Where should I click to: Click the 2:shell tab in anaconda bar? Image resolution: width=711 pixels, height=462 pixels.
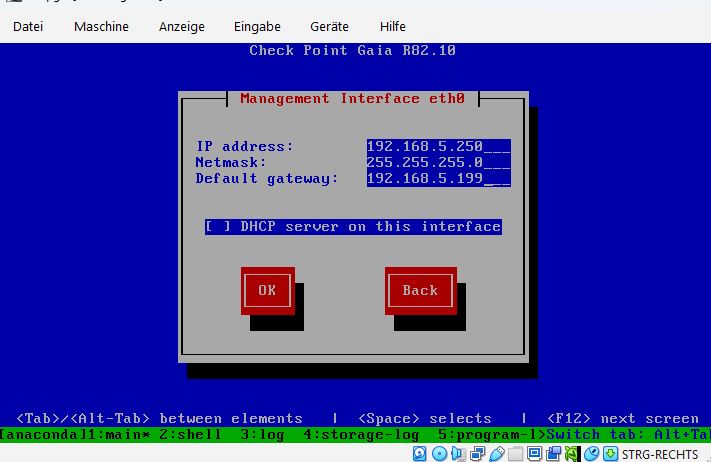pos(190,435)
